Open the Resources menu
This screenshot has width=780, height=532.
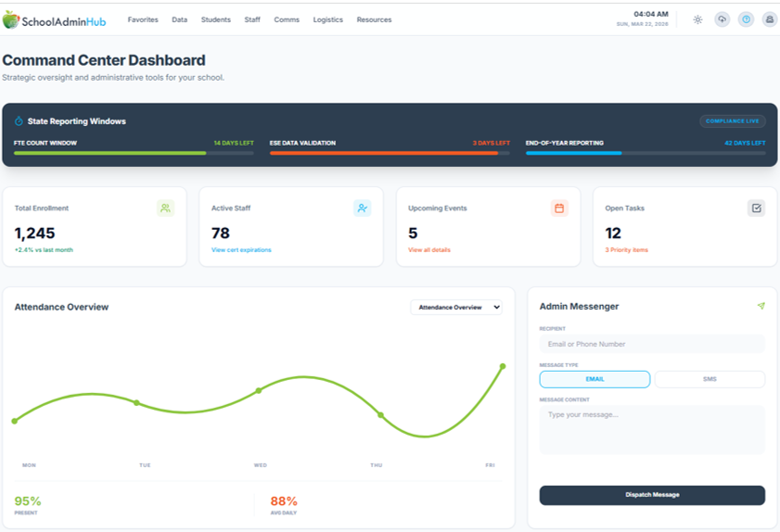[374, 19]
